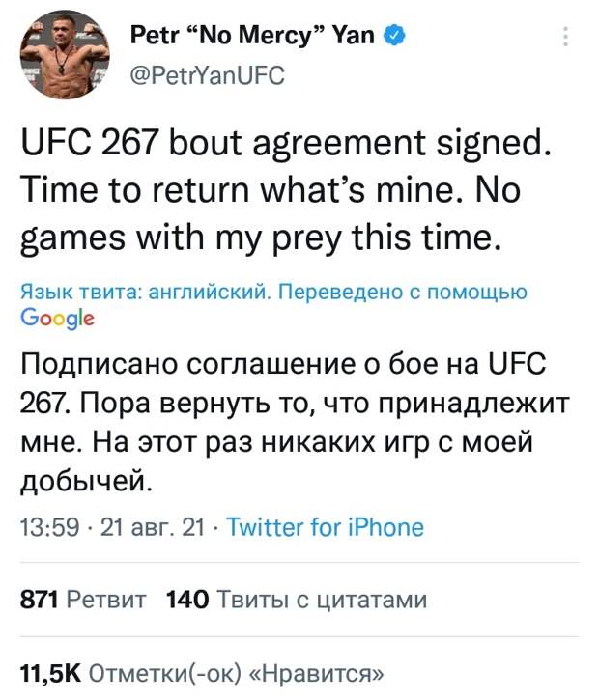Image resolution: width=599 pixels, height=700 pixels.
Task: Open the Petr "No Mercy" Yan display name
Action: click(x=253, y=38)
